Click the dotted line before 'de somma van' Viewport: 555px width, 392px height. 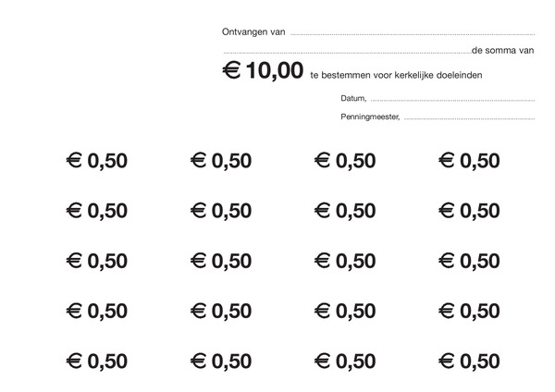pos(348,53)
